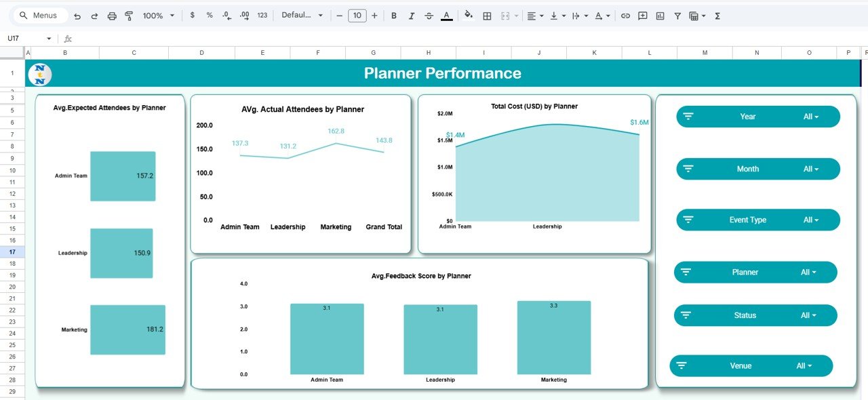
Task: Open the Menus search menu
Action: pyautogui.click(x=37, y=15)
